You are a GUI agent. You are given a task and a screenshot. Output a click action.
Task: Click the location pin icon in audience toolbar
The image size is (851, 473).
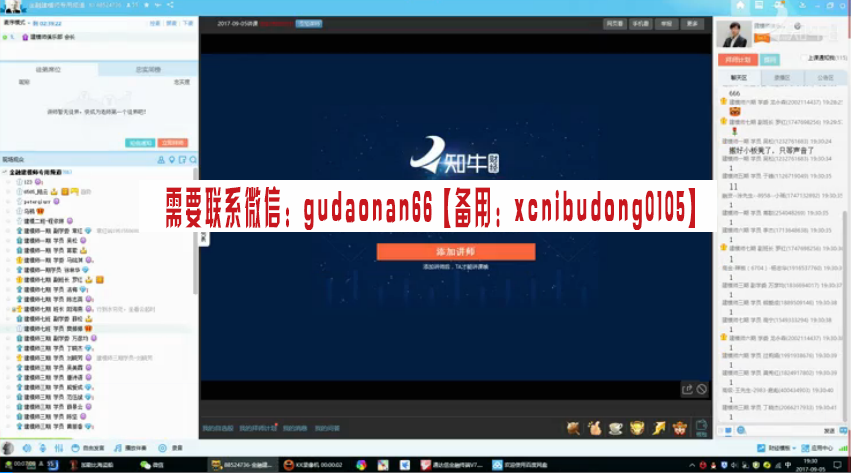coord(172,160)
